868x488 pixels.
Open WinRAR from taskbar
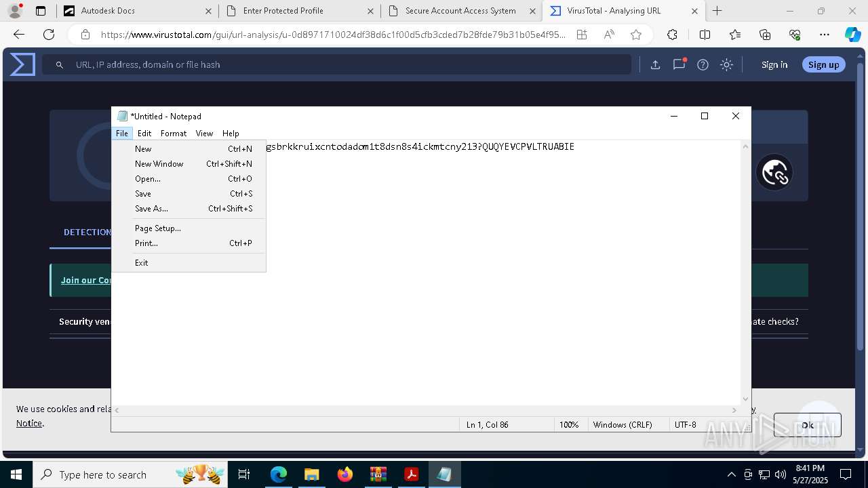point(378,474)
